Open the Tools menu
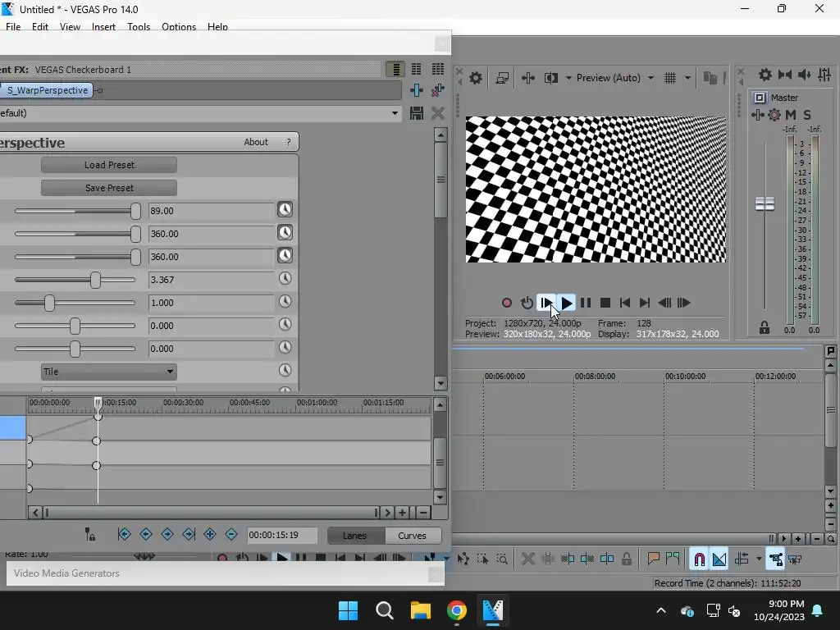This screenshot has height=630, width=840. [139, 27]
